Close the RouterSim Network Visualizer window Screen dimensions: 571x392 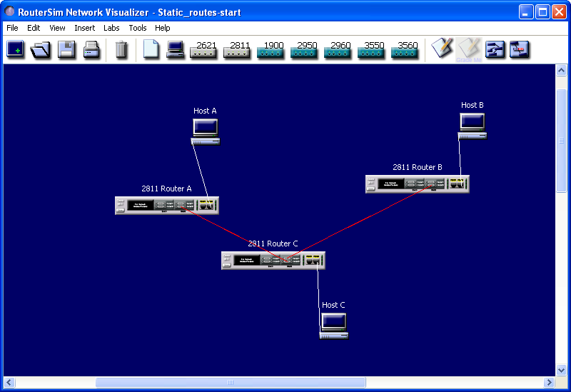click(559, 12)
